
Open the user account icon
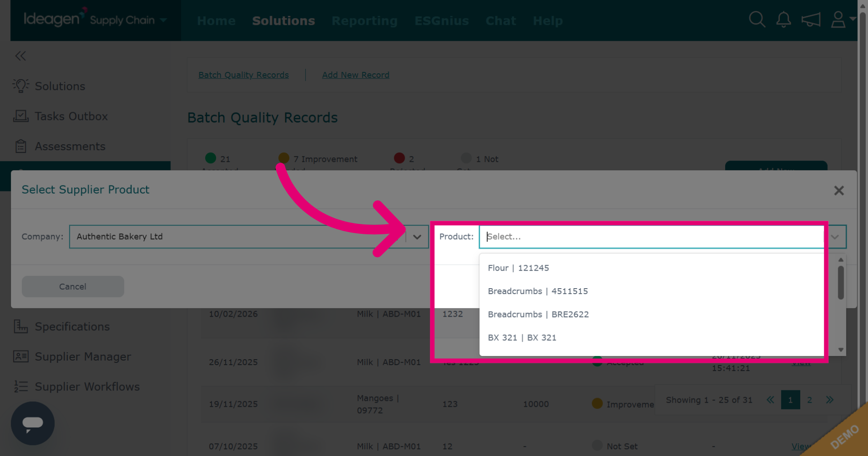pyautogui.click(x=838, y=20)
